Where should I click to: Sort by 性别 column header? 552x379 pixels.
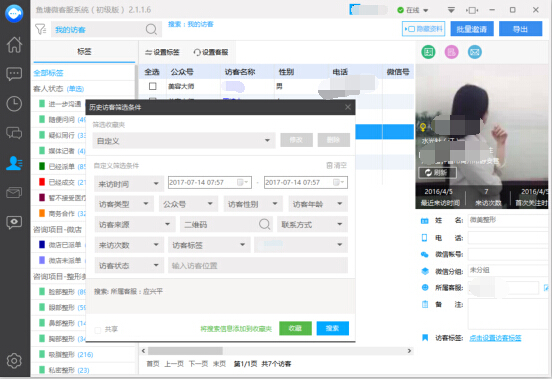(x=286, y=72)
